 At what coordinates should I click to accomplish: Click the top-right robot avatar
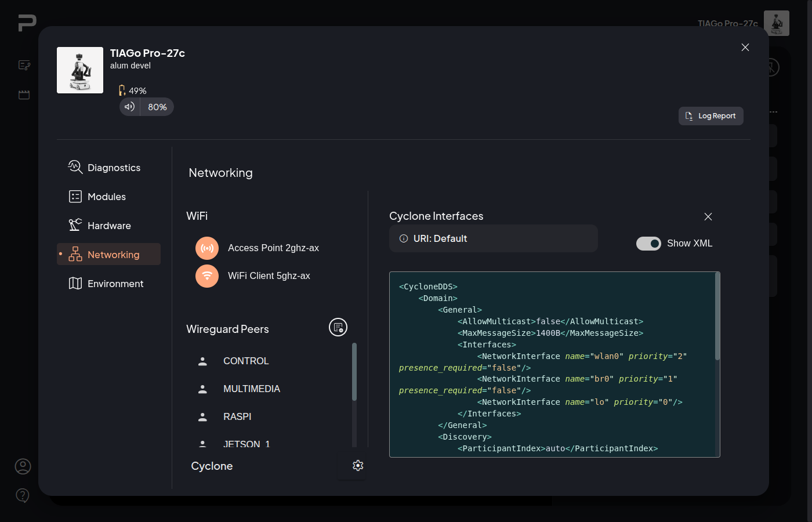coord(777,23)
